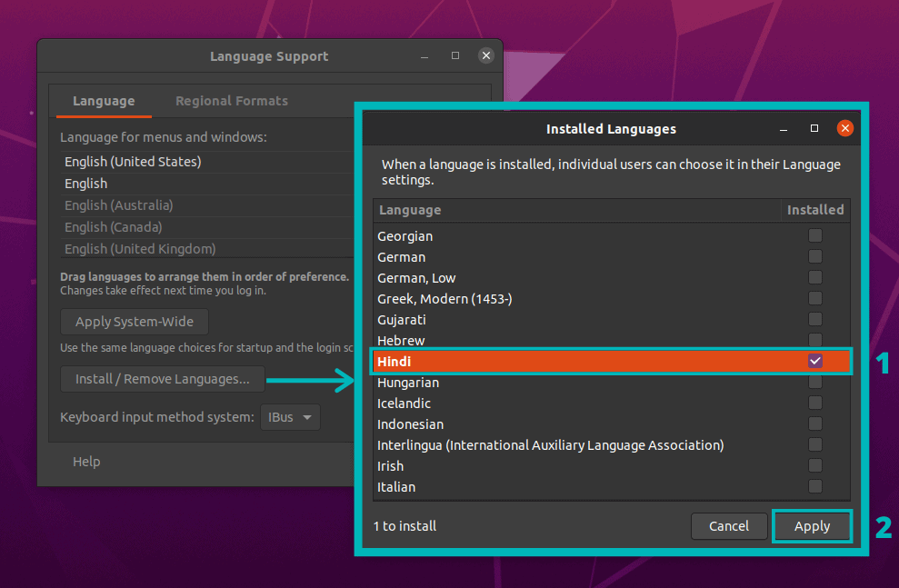Open the keyboard input method dropdown showing IBus
The width and height of the screenshot is (899, 588).
point(289,417)
